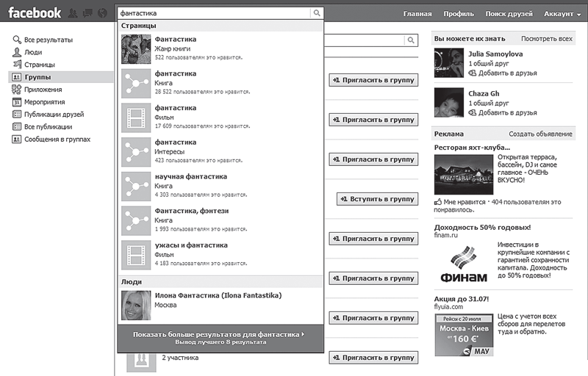Click inside the фантастика search field
Screen dimensions: 588x376
[213, 13]
